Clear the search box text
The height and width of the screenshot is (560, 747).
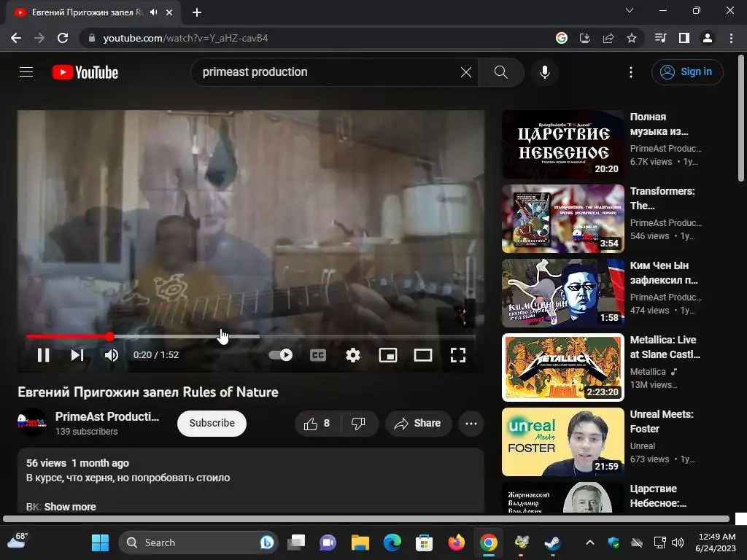tap(466, 72)
